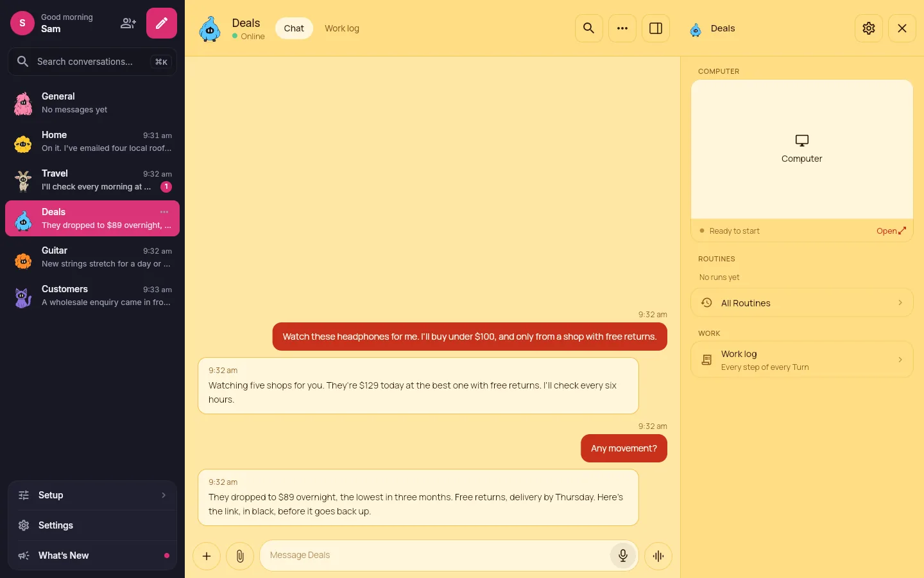
Task: Click the Message Deals input field
Action: coord(449,556)
